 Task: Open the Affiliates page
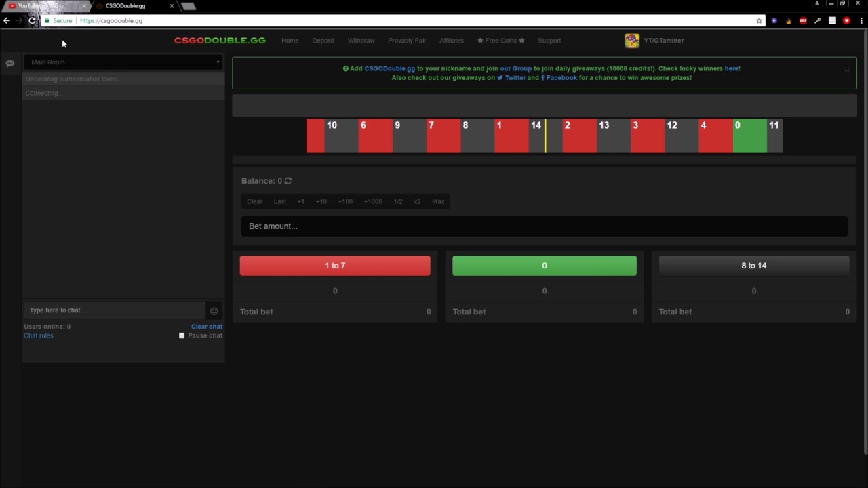point(452,41)
